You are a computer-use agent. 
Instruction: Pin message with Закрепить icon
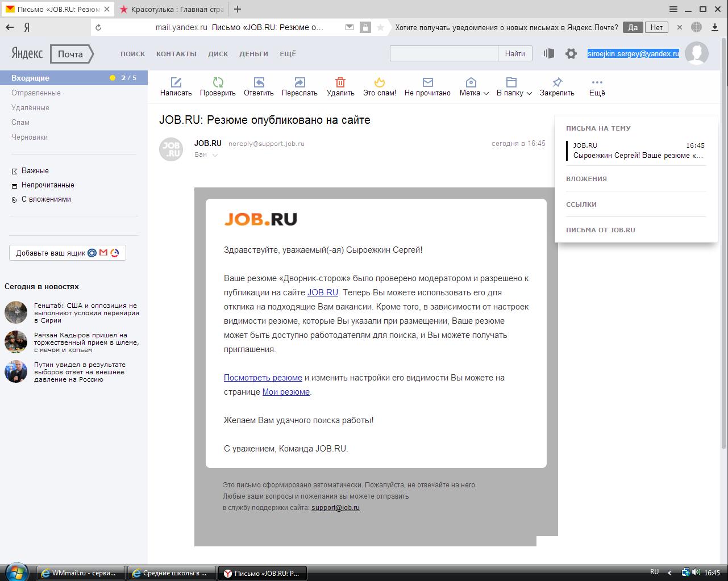point(557,82)
